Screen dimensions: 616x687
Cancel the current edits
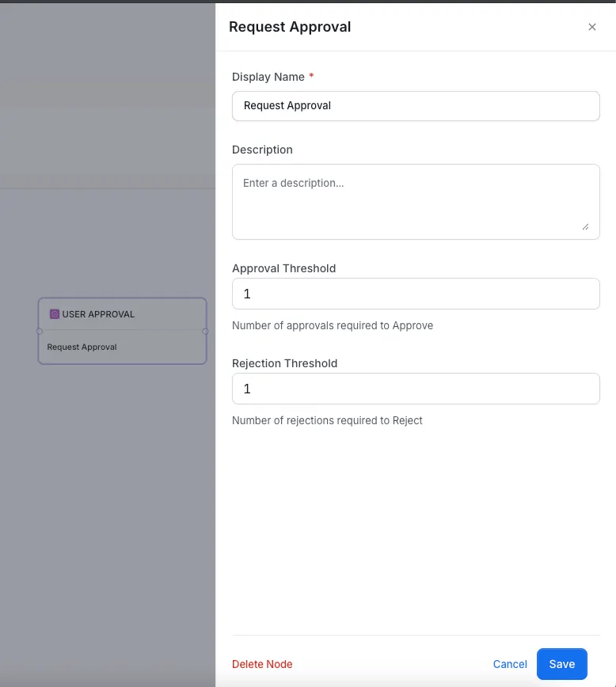510,664
